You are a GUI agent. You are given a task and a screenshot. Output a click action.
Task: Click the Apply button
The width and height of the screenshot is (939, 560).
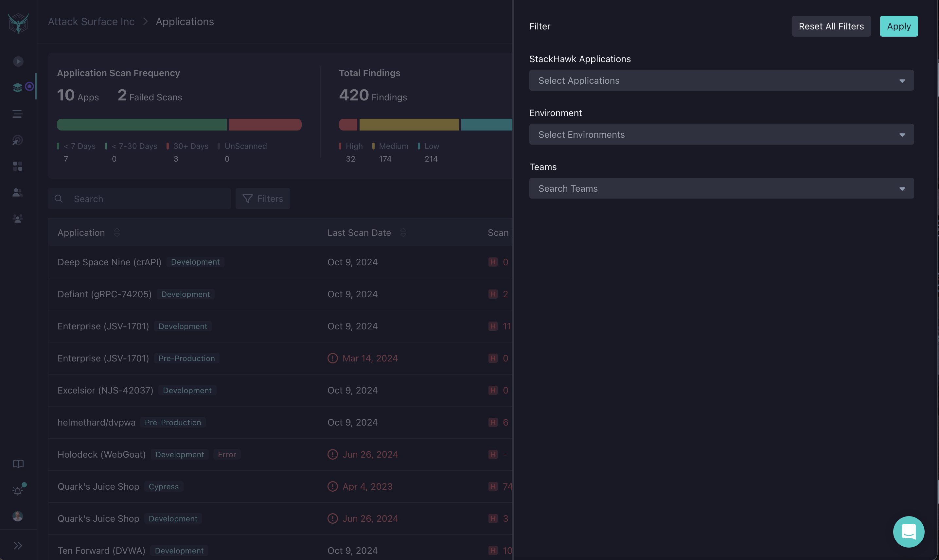(x=899, y=26)
